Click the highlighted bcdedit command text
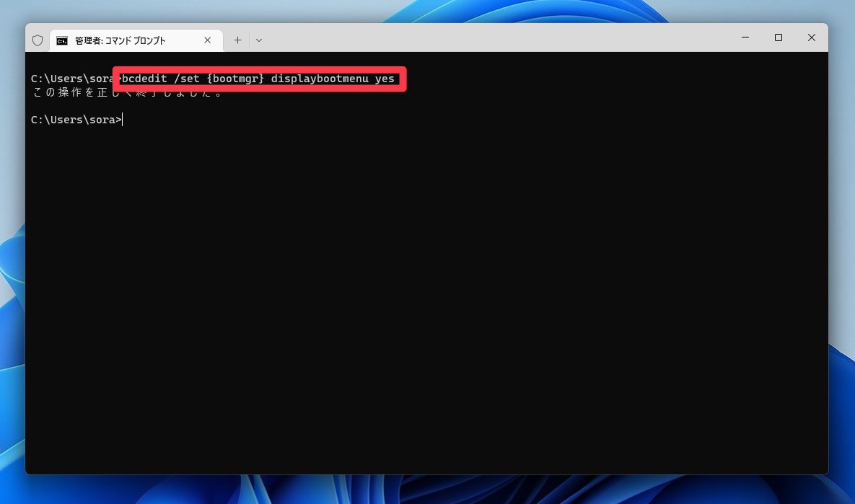The image size is (855, 504). click(258, 79)
